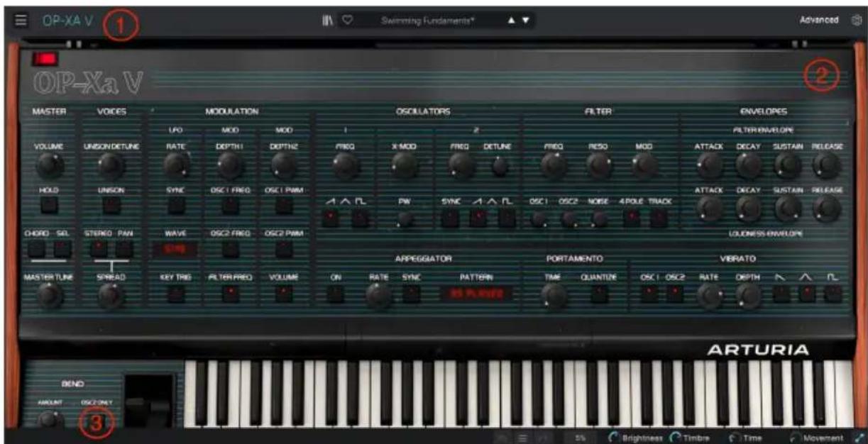This screenshot has width=868, height=444.
Task: Open the Advanced panel
Action: [819, 21]
